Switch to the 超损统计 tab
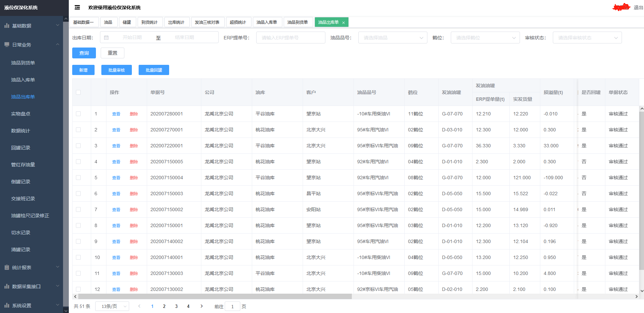The image size is (644, 313). tap(238, 22)
